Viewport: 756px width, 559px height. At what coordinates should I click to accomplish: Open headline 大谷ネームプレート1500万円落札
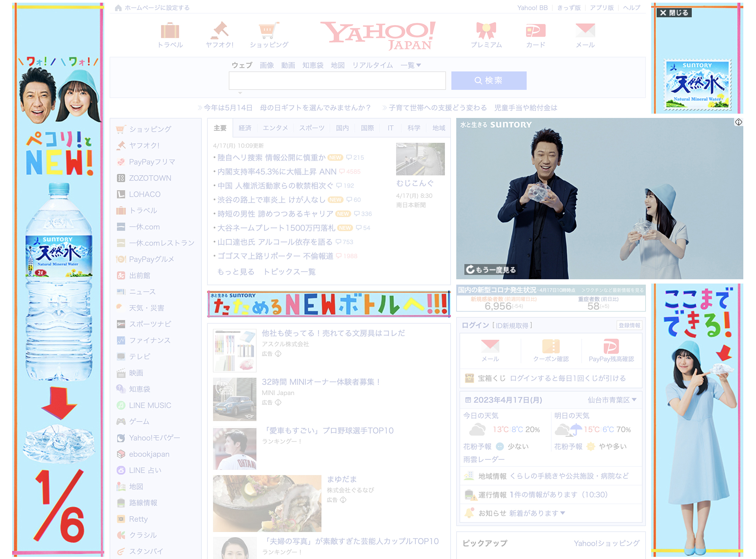(x=276, y=228)
